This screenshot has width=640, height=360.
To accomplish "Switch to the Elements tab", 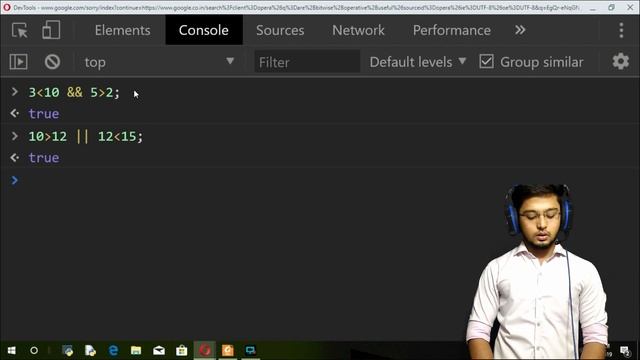I will [x=122, y=30].
